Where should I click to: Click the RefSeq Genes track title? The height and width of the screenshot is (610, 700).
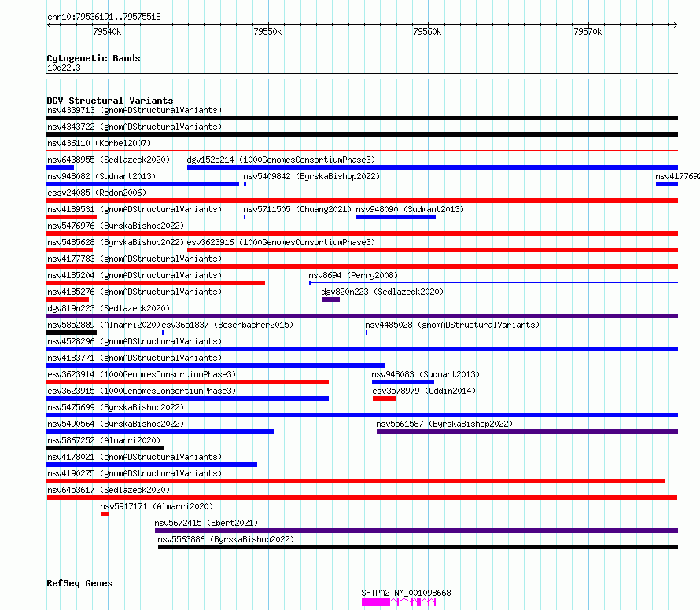[79, 583]
